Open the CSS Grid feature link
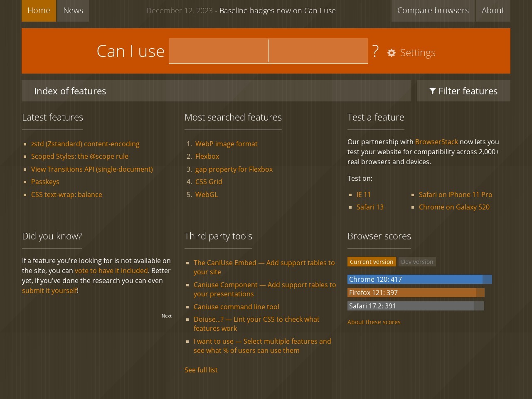Screen dimensions: 532x399 (x=209, y=182)
